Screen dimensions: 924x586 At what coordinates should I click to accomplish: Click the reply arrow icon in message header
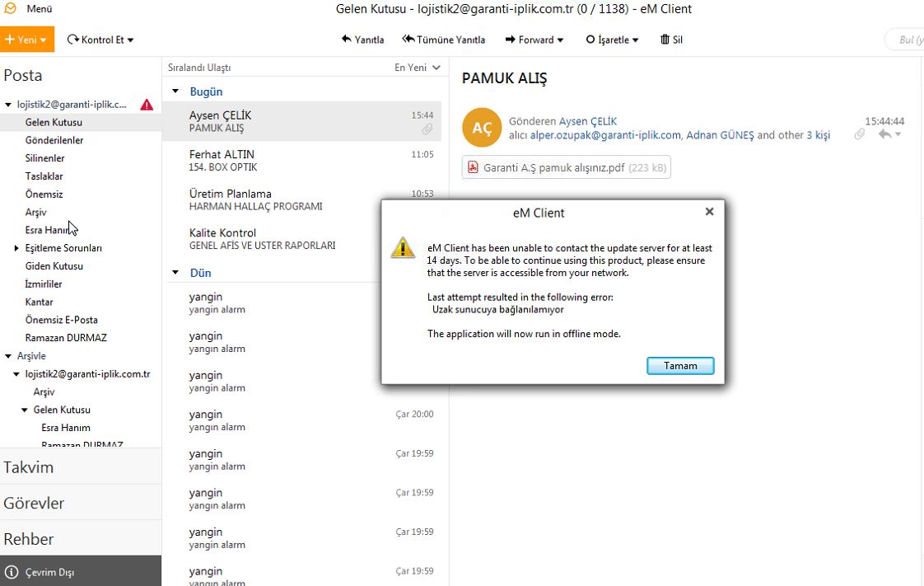tap(884, 134)
